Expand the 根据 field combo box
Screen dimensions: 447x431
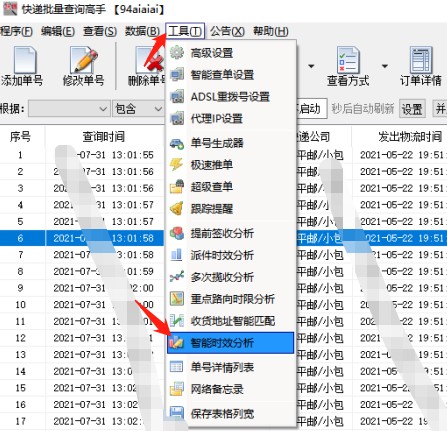[x=69, y=109]
